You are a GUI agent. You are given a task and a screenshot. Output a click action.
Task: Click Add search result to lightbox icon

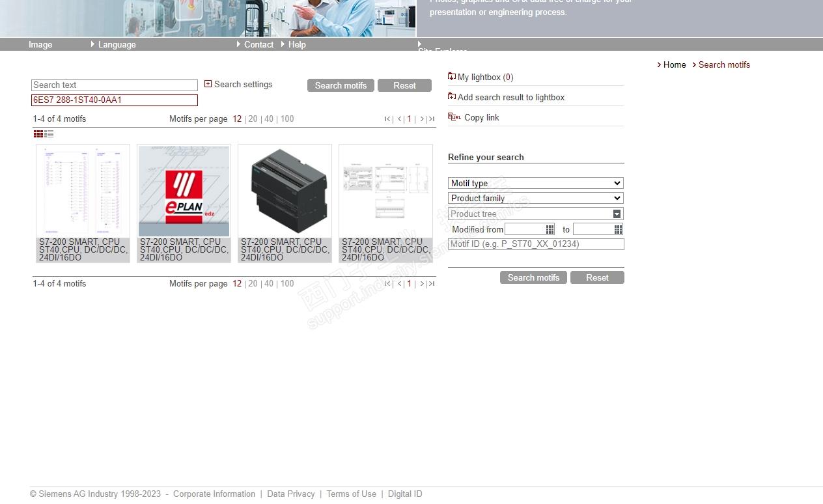(x=452, y=97)
